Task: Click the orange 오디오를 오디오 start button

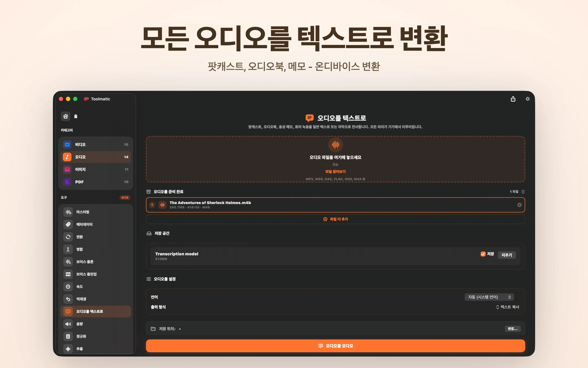Action: 335,346
